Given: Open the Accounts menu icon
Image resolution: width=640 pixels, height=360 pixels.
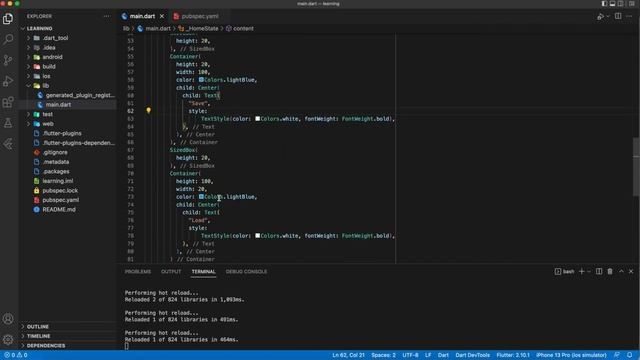Looking at the screenshot, I should click(x=8, y=319).
